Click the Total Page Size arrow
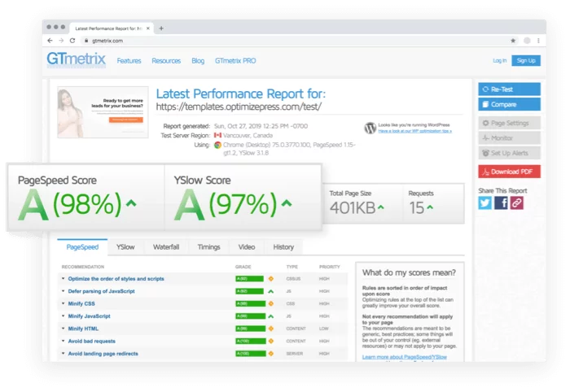This screenshot has height=392, width=570. (x=380, y=207)
